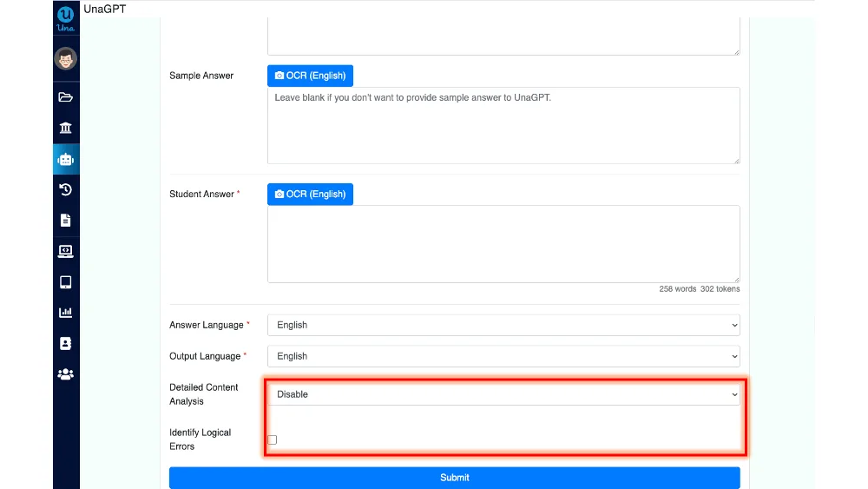Open the Detailed Content Analysis dropdown
868x489 pixels.
click(503, 394)
